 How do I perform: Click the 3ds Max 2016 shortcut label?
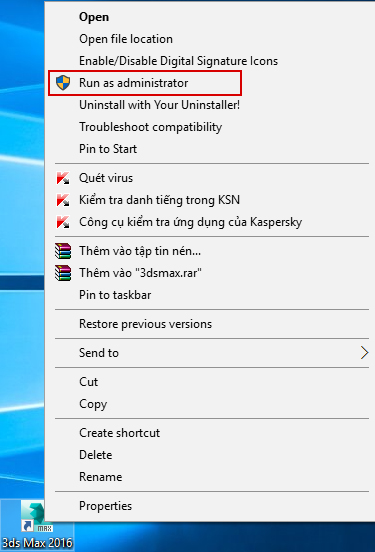(x=37, y=543)
